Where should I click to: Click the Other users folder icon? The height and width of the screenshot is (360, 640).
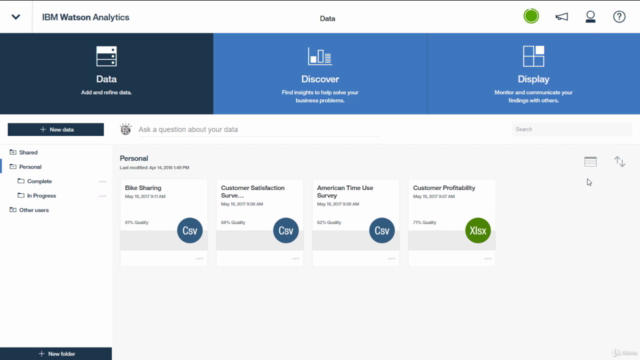click(x=13, y=210)
